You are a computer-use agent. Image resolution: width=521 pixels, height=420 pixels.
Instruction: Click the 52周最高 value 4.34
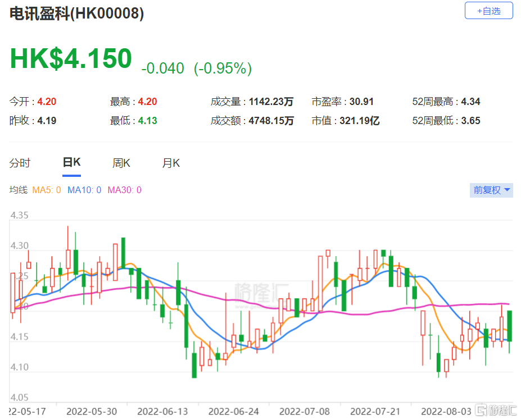tap(470, 102)
